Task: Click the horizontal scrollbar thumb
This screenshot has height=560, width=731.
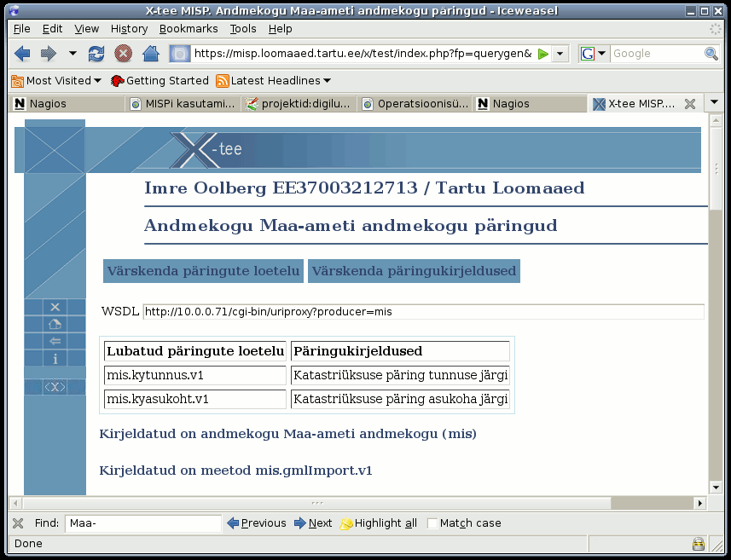Action: [x=317, y=503]
